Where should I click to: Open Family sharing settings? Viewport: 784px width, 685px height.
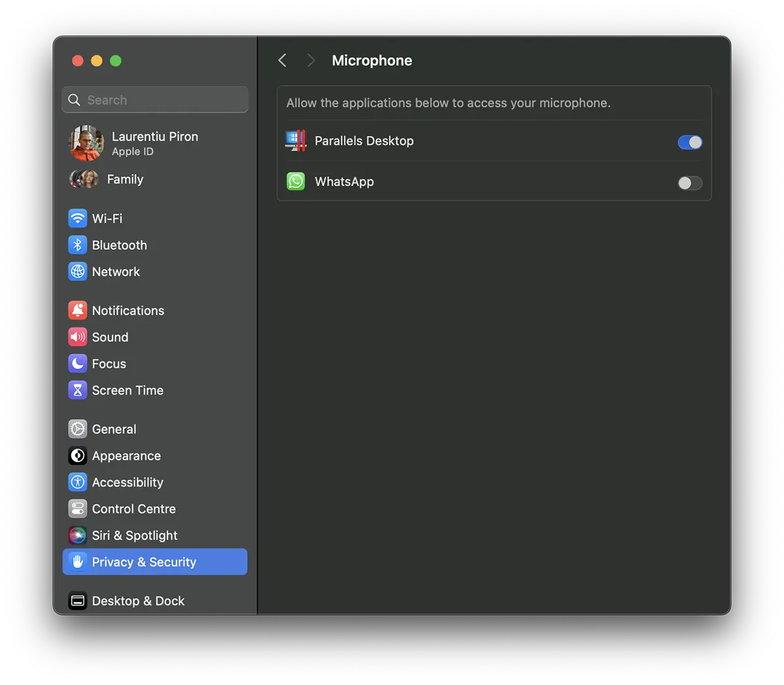(124, 179)
